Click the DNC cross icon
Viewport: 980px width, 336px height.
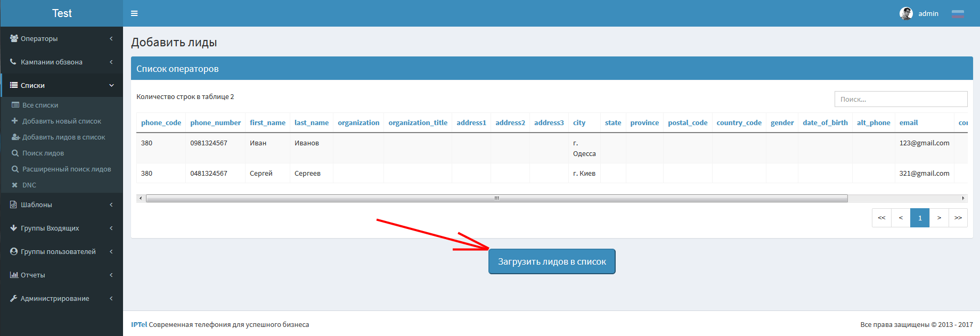(15, 185)
